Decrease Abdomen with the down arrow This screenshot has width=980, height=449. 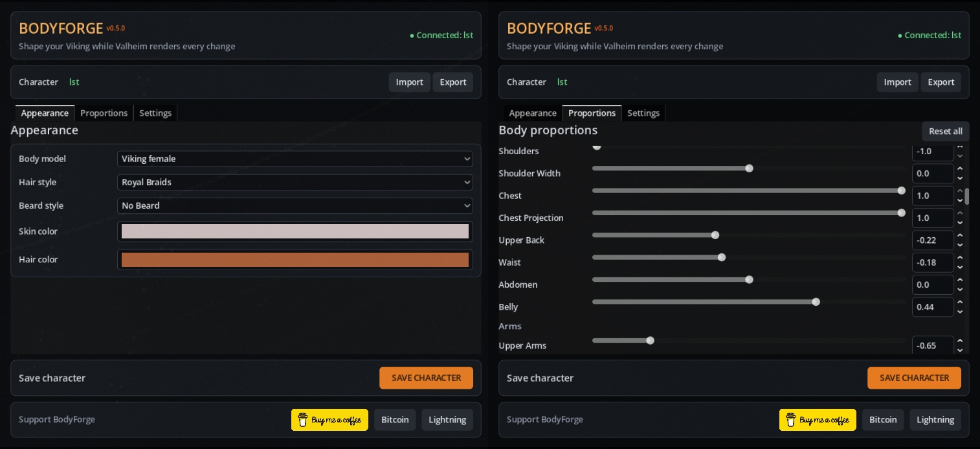point(960,290)
